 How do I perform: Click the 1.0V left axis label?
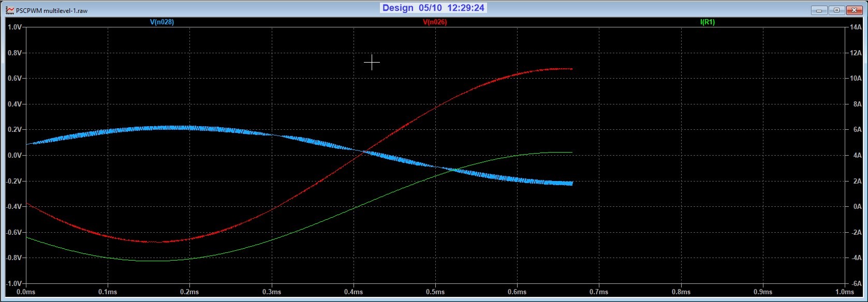(x=14, y=27)
